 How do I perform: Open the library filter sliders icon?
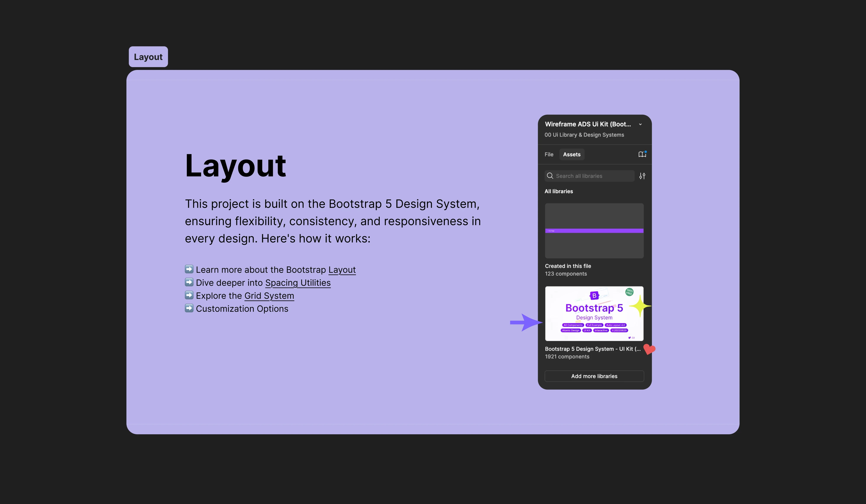coord(642,176)
